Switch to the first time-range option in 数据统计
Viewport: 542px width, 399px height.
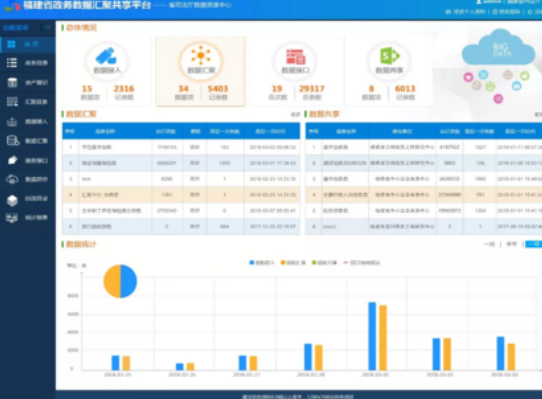pos(489,244)
